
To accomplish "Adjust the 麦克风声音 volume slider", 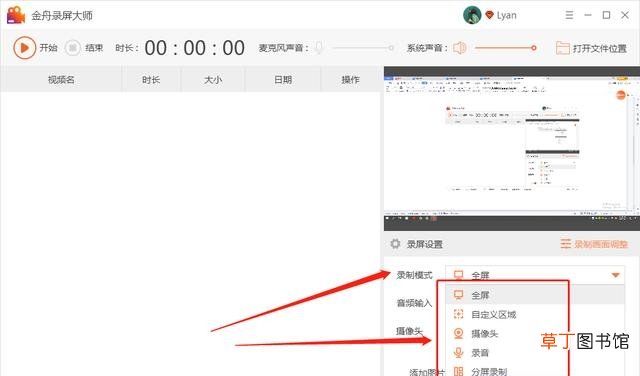I will pos(362,48).
